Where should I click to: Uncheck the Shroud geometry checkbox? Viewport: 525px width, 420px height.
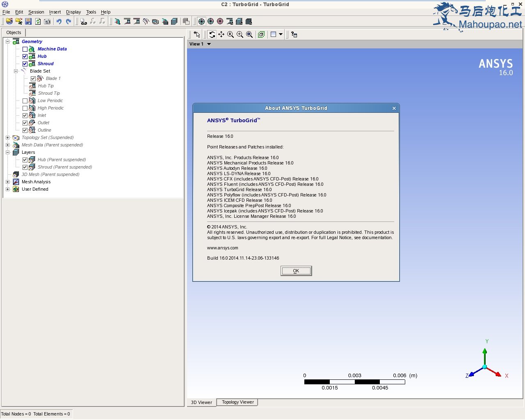pos(25,64)
